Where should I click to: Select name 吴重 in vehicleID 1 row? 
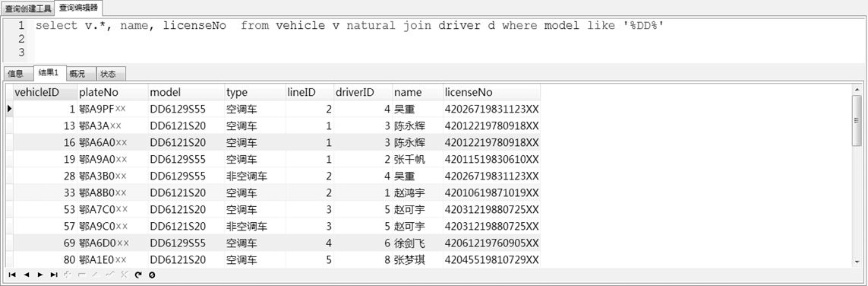[418, 110]
